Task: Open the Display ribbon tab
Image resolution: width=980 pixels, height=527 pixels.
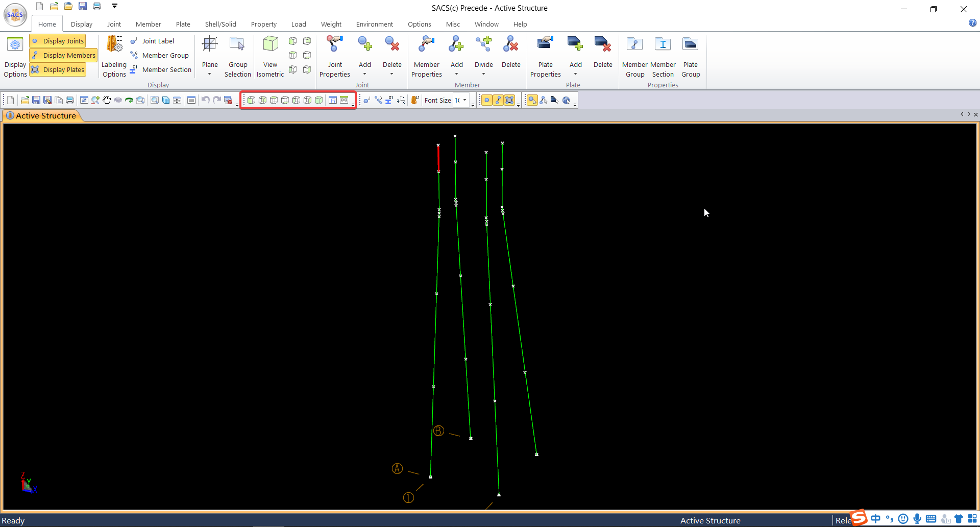Action: (82, 24)
